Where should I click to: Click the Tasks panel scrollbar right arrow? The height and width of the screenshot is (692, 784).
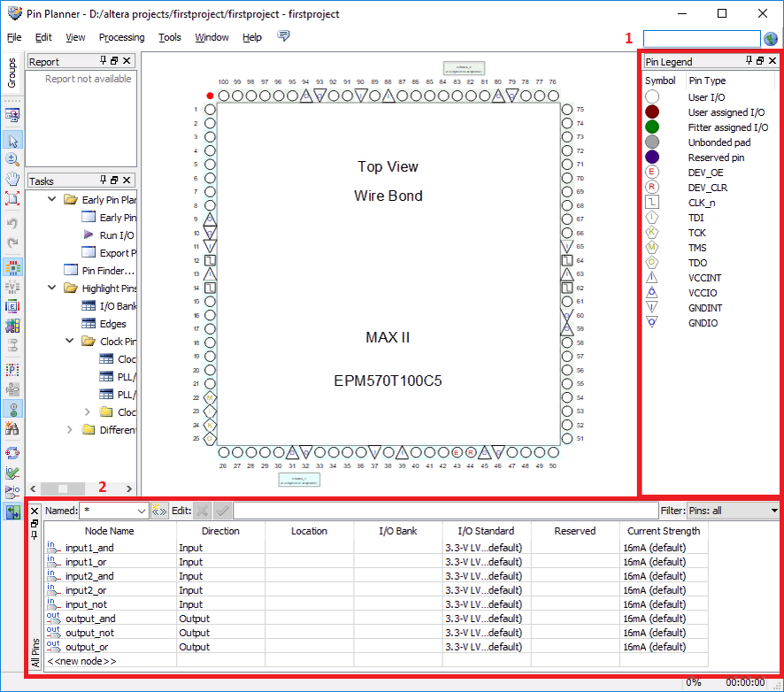coord(129,488)
